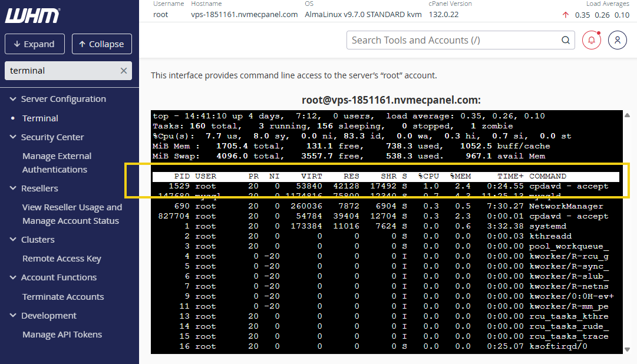637x364 pixels.
Task: Open Manage API Tokens
Action: pyautogui.click(x=62, y=335)
